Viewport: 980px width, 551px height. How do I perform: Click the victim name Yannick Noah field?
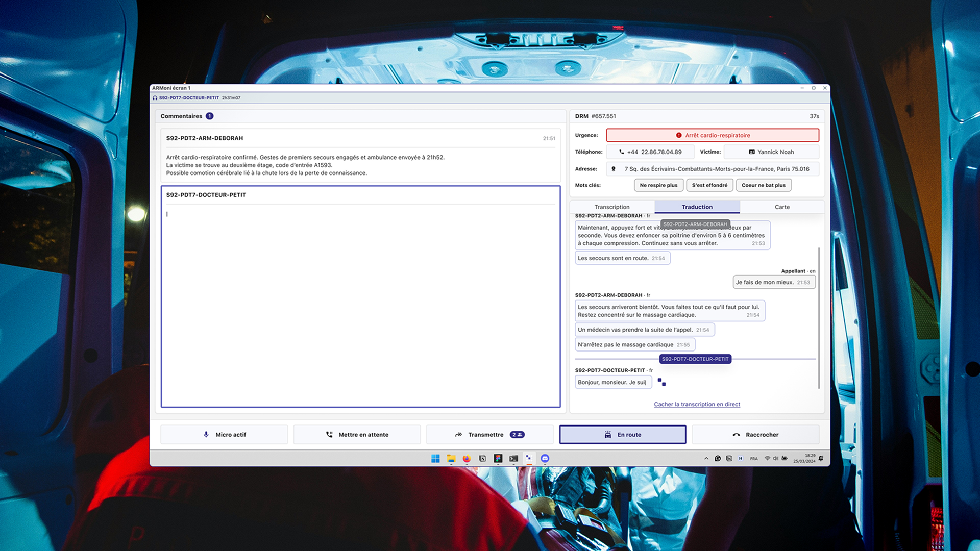tap(771, 152)
